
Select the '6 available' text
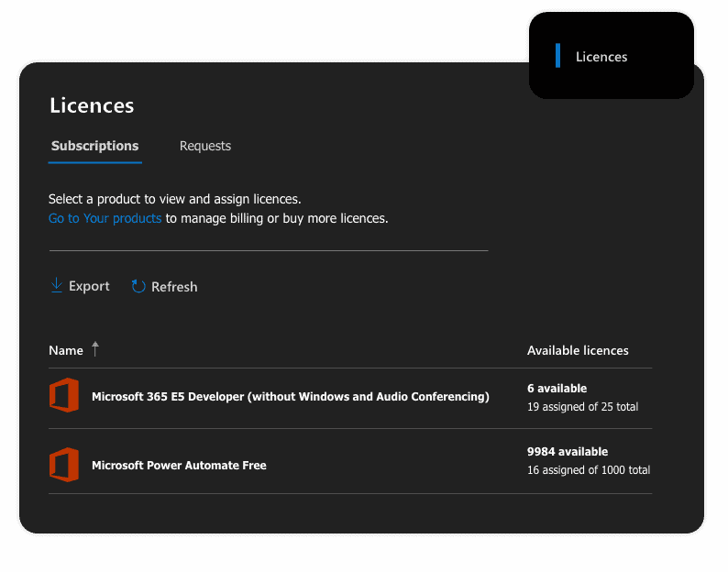click(557, 388)
